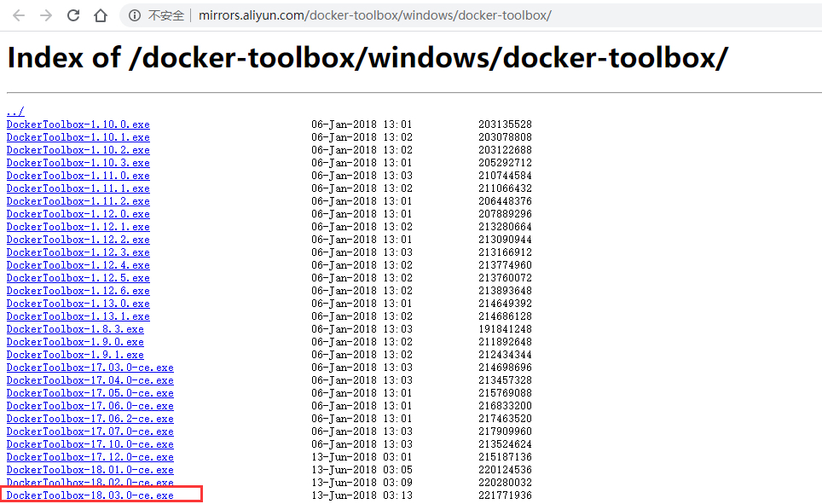The width and height of the screenshot is (822, 504).
Task: Click the browser back navigation arrow
Action: (x=18, y=14)
